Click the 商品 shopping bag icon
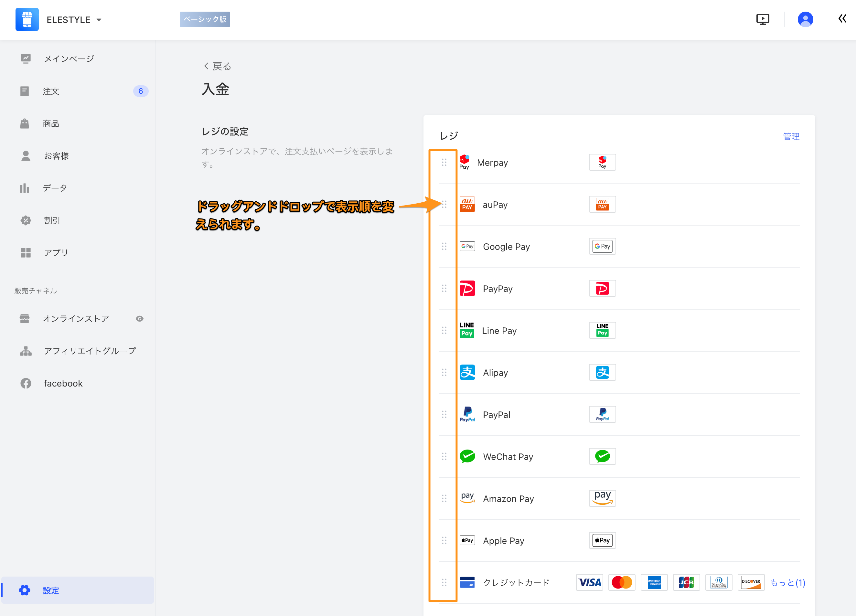856x616 pixels. point(25,123)
